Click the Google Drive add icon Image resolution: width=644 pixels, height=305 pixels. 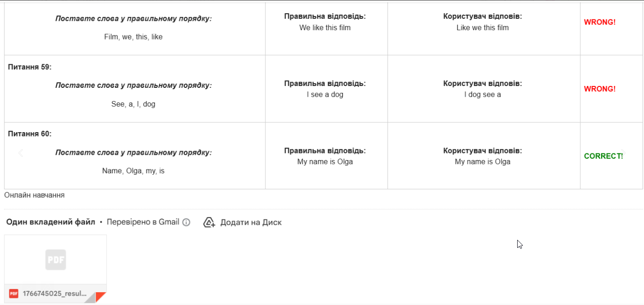tap(209, 222)
